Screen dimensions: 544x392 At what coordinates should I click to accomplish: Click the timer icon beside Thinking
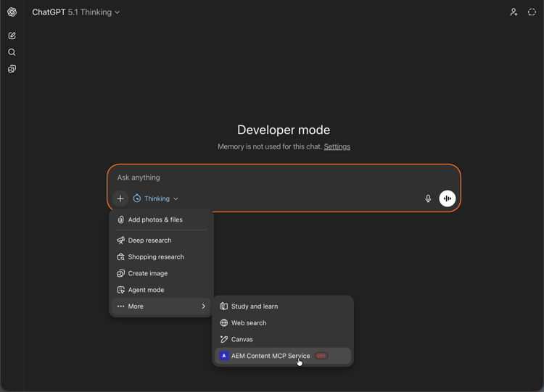click(137, 199)
